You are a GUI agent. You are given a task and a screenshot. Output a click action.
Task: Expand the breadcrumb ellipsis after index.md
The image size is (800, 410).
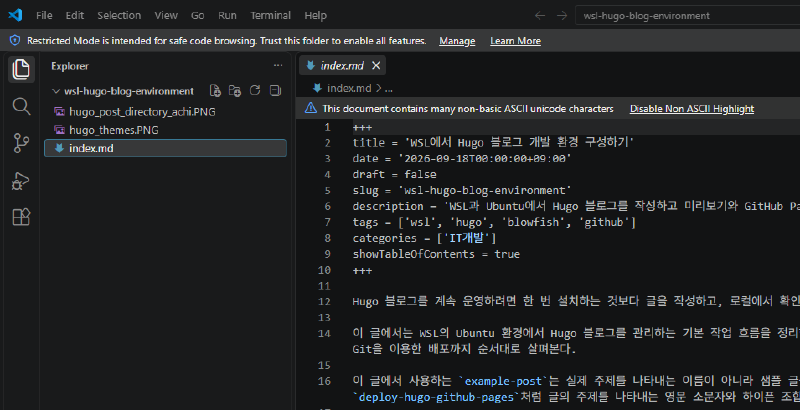click(388, 88)
